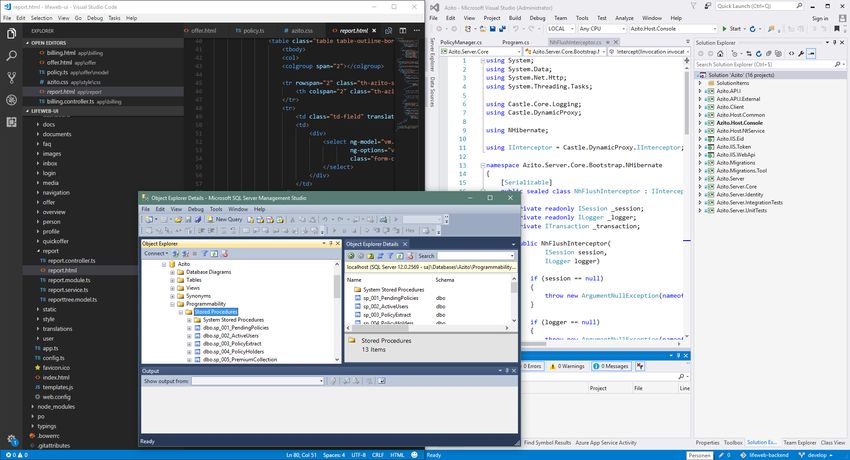The height and width of the screenshot is (460, 850).
Task: Open the LOCAL configuration dropdown in Visual Studio
Action: coord(560,29)
